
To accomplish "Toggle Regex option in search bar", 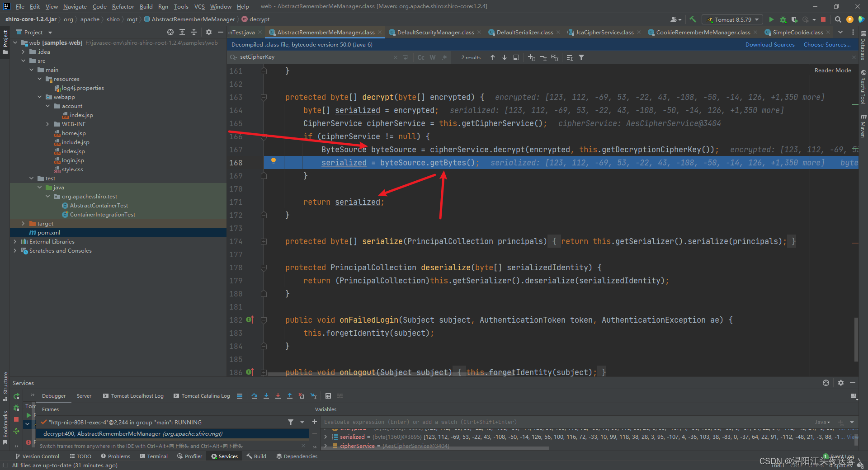I will (x=444, y=57).
